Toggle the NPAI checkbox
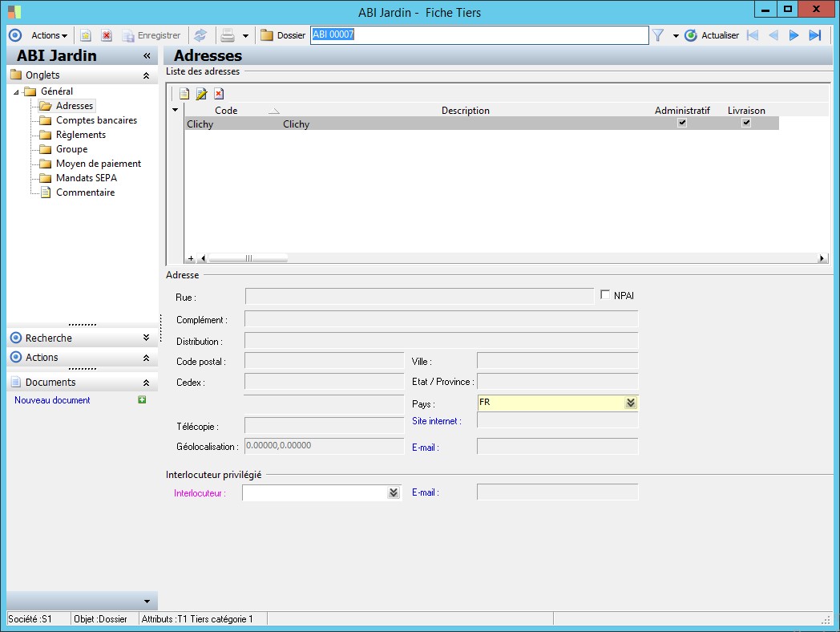The width and height of the screenshot is (840, 632). click(x=605, y=295)
